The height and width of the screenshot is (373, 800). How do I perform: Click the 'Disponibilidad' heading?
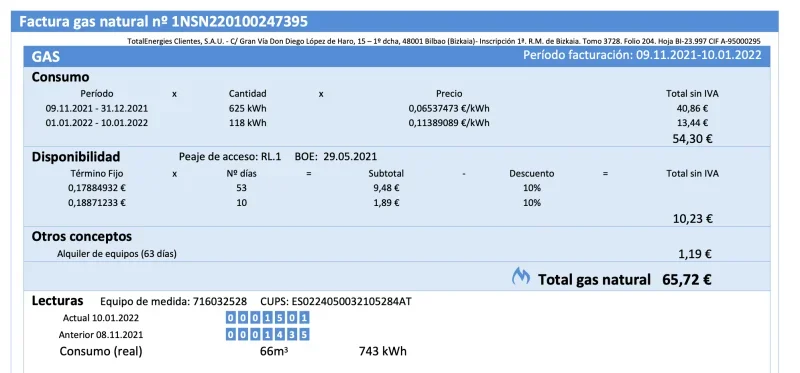coord(76,157)
